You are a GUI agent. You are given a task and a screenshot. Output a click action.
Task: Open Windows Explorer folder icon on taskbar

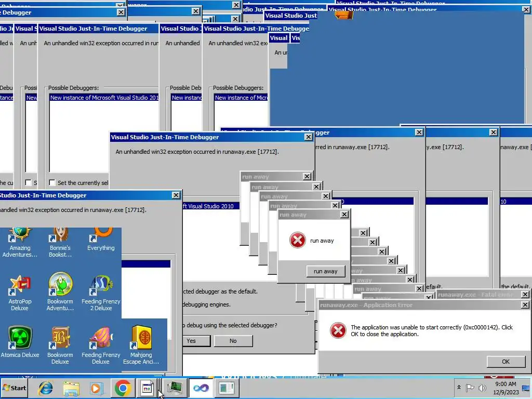tap(71, 388)
